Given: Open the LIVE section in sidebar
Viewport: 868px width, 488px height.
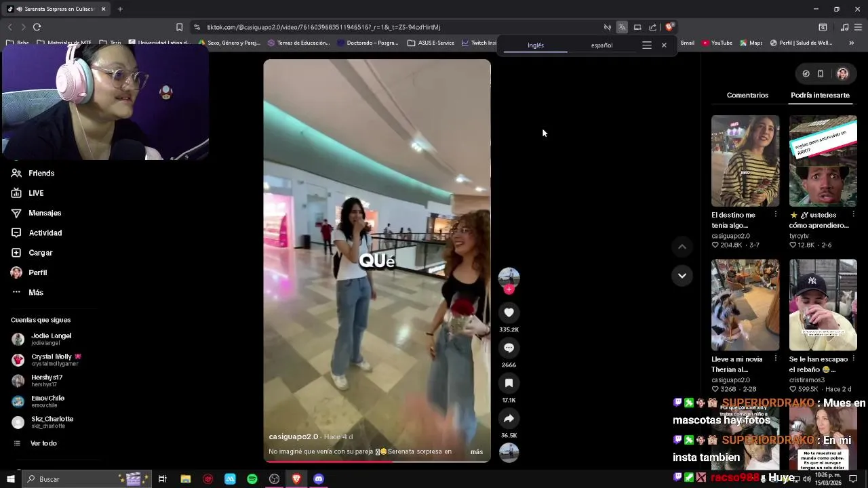Looking at the screenshot, I should pos(28,193).
